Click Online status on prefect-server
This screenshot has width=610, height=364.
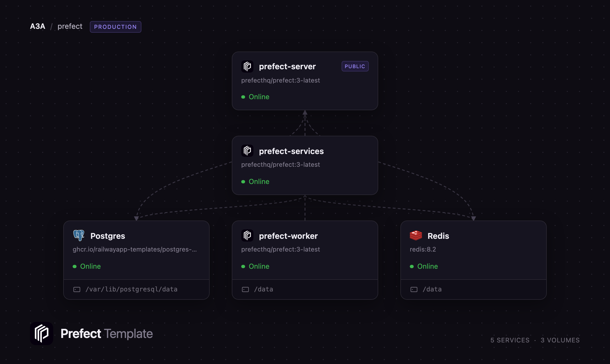point(259,97)
